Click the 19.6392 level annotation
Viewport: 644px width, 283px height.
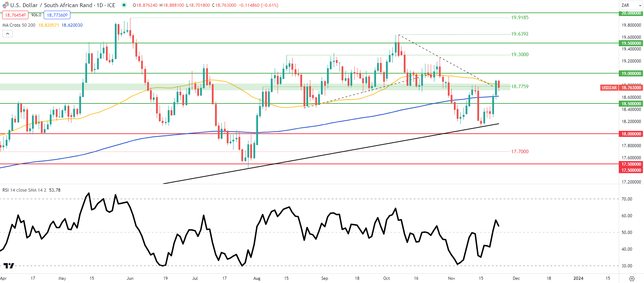click(x=520, y=34)
